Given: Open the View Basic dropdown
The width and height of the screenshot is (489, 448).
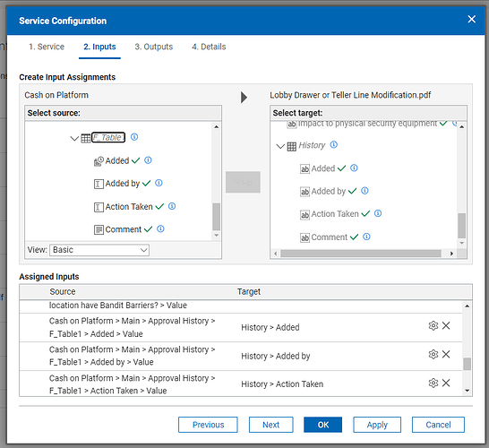Looking at the screenshot, I should pyautogui.click(x=99, y=250).
